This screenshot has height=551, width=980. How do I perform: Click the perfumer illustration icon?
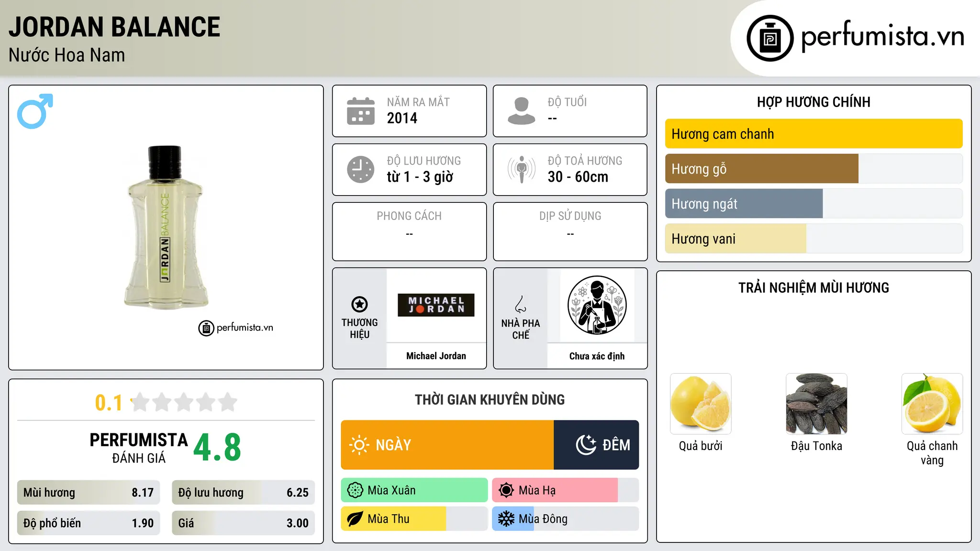(597, 305)
